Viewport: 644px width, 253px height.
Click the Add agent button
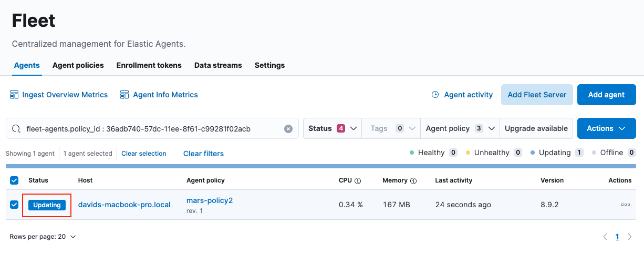[606, 95]
